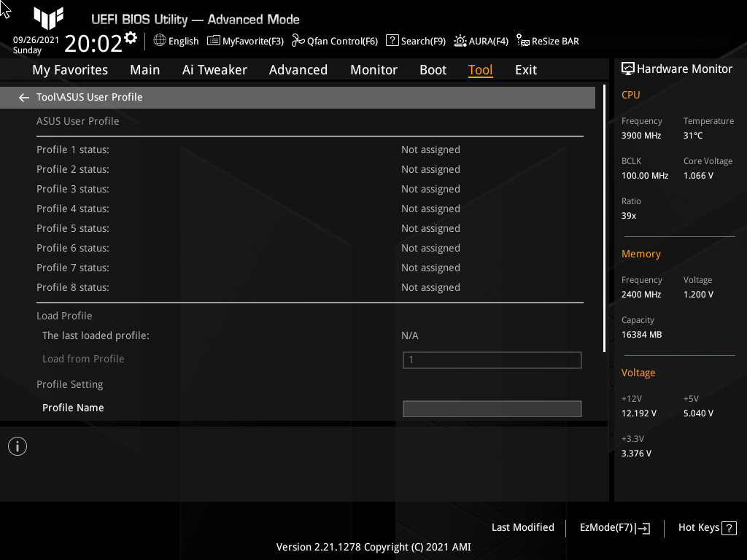Screen dimensions: 747x560
Task: Go to the Exit menu
Action: click(x=527, y=69)
